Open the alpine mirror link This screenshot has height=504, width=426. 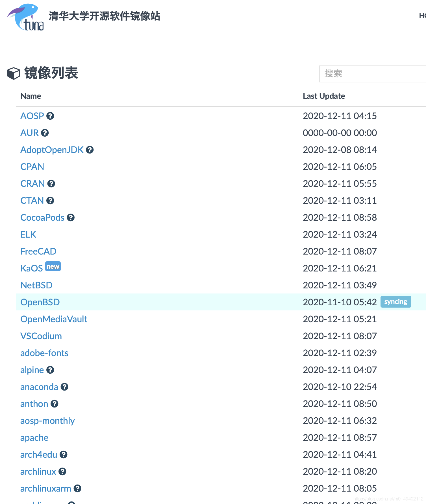(x=32, y=370)
